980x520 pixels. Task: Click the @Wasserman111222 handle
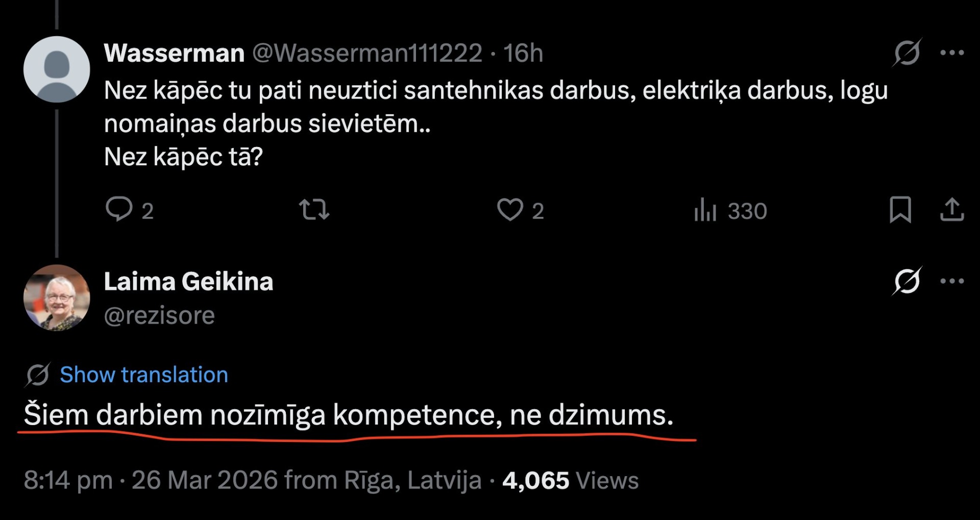coord(367,53)
